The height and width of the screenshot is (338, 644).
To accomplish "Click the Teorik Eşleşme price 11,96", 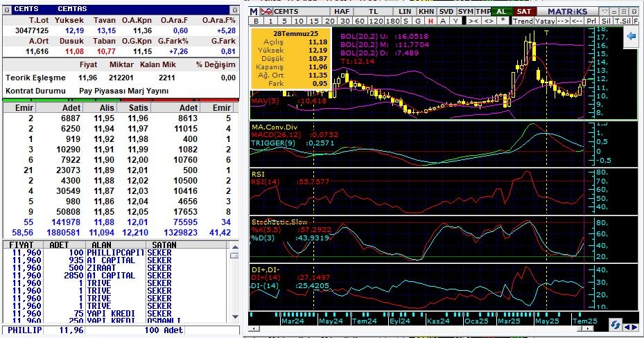I will [x=88, y=78].
